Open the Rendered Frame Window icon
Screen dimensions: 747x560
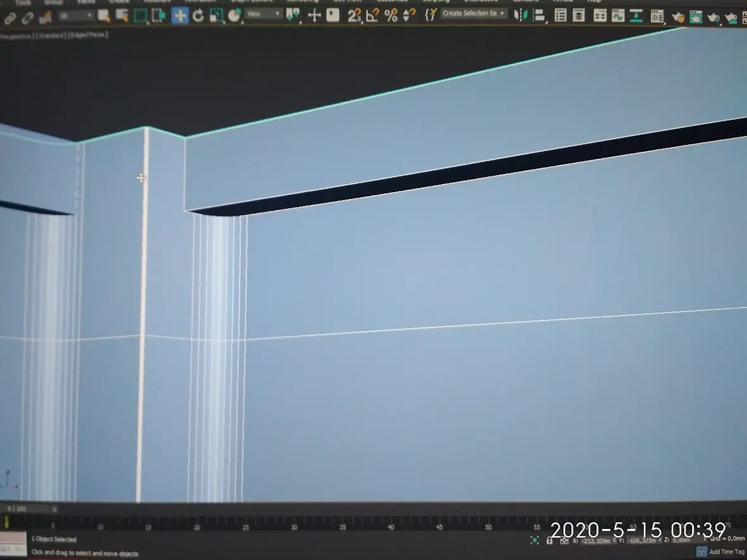tap(696, 18)
